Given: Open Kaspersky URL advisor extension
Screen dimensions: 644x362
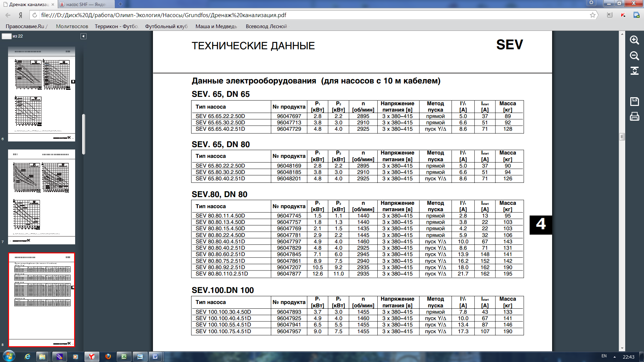Looking at the screenshot, I should tap(623, 15).
